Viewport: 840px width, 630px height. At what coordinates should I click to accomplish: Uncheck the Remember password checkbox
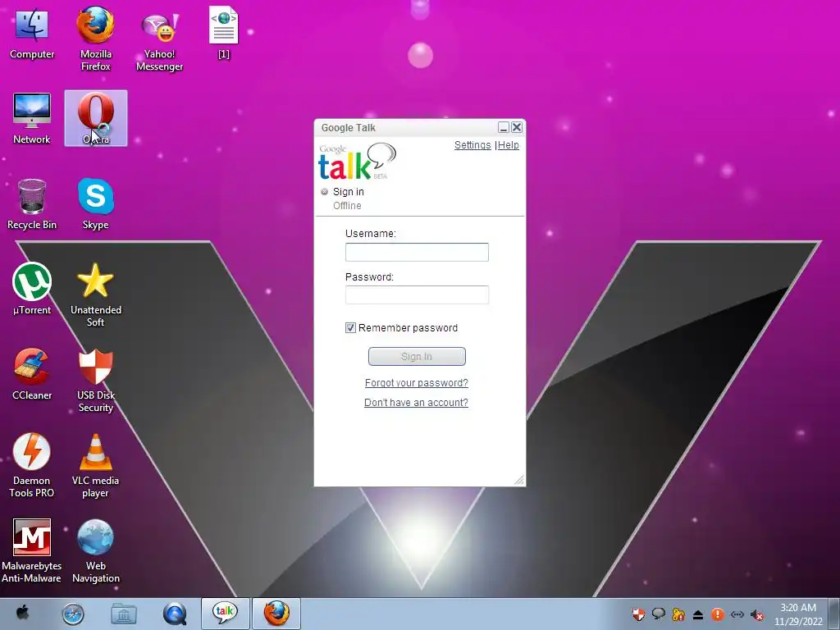click(350, 328)
